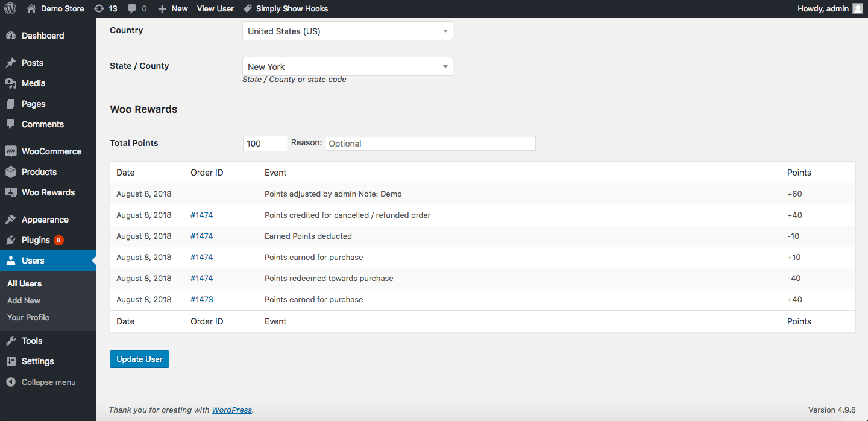Click the Demo Store home icon

pos(31,8)
